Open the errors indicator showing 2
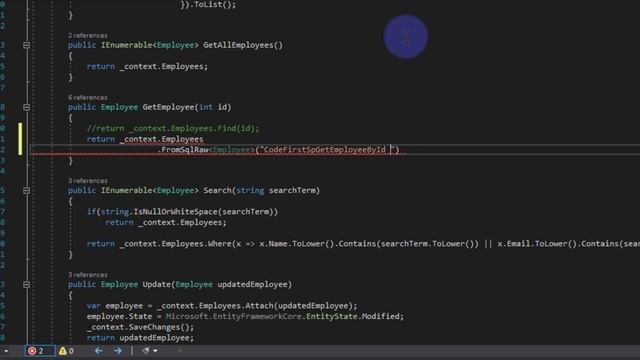Viewport: 640px width, 360px height. point(40,351)
